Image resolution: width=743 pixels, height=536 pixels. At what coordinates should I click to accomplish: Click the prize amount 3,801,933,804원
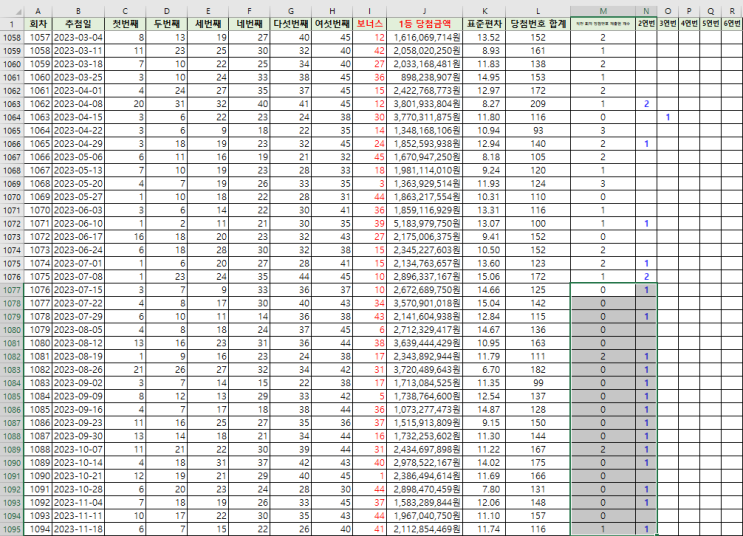425,104
